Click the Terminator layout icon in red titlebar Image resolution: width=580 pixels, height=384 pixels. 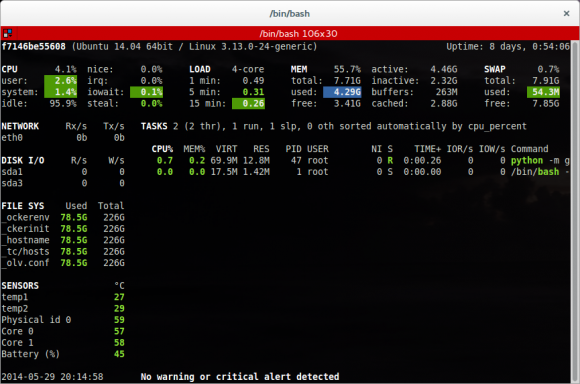point(7,33)
